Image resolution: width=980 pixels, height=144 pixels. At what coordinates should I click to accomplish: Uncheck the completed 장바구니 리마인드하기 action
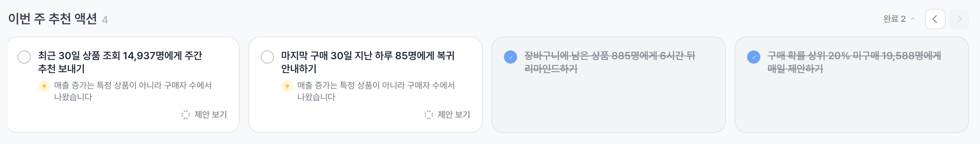point(511,57)
